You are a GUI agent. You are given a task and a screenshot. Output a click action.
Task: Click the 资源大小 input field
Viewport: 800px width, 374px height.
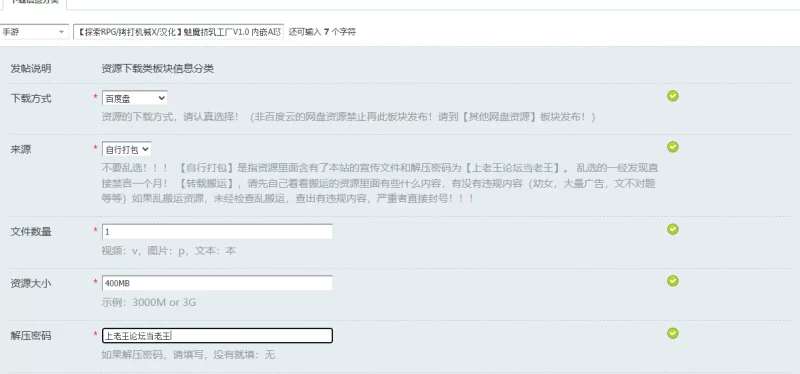tap(217, 283)
